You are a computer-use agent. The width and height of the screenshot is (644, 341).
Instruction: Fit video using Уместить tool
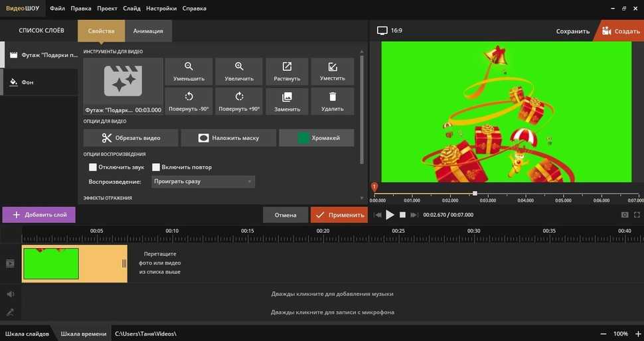[x=332, y=72]
